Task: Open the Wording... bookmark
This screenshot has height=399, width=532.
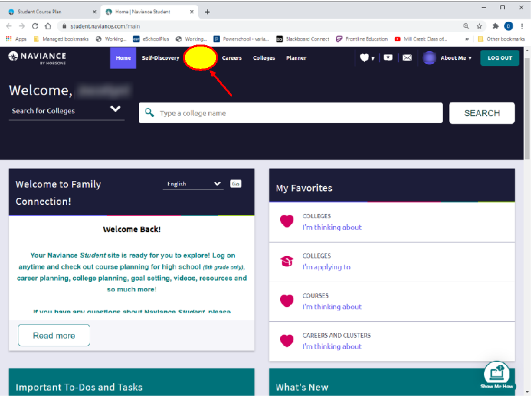Action: (192, 39)
